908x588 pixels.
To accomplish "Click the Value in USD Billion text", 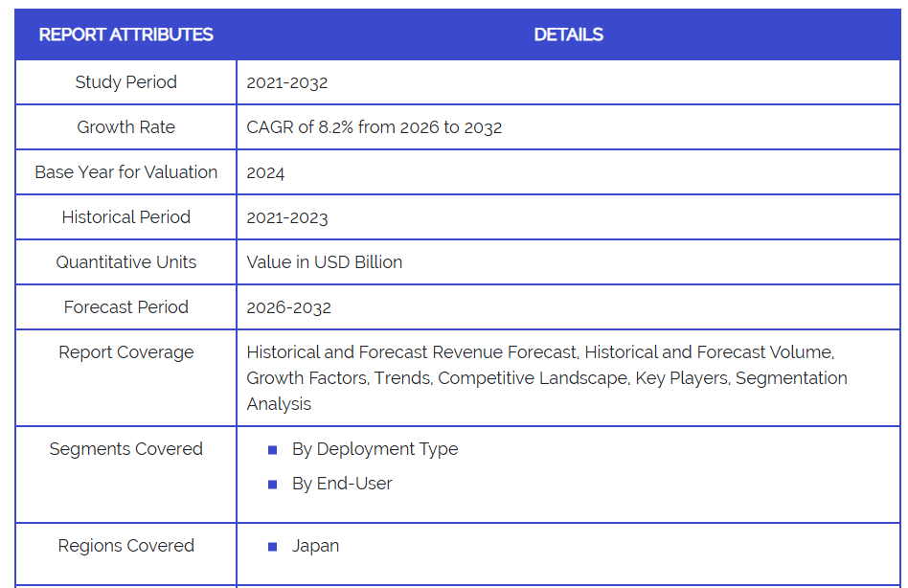I will point(324,262).
